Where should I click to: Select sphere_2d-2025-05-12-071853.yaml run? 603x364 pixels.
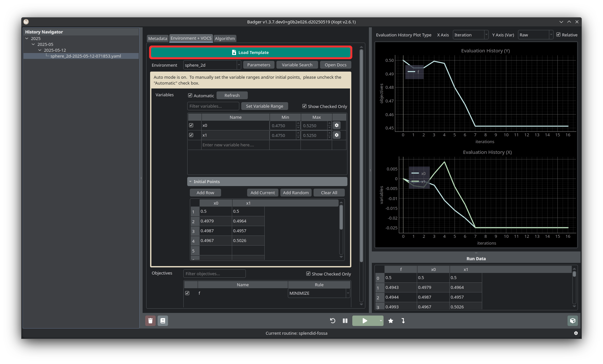(x=86, y=56)
